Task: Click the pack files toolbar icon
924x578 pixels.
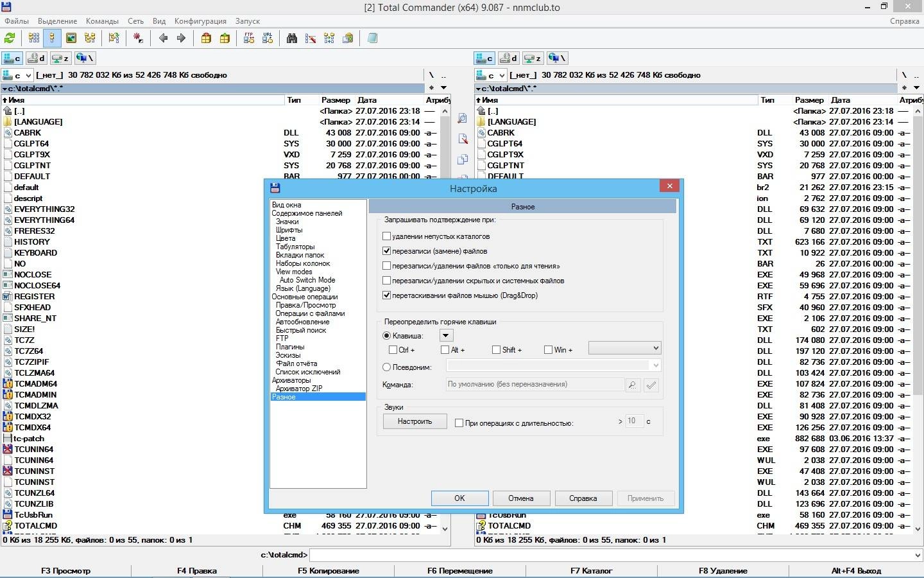Action: tap(206, 39)
